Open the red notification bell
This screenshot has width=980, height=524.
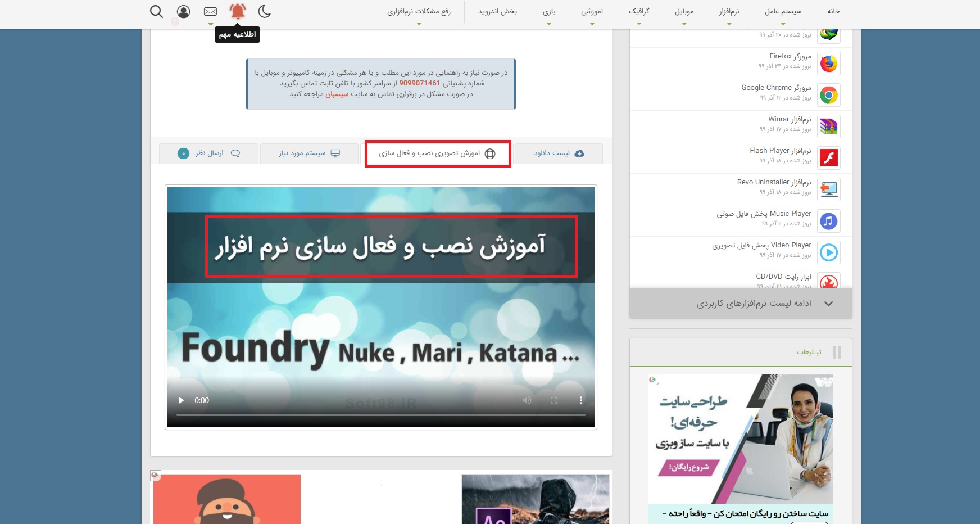coord(238,11)
